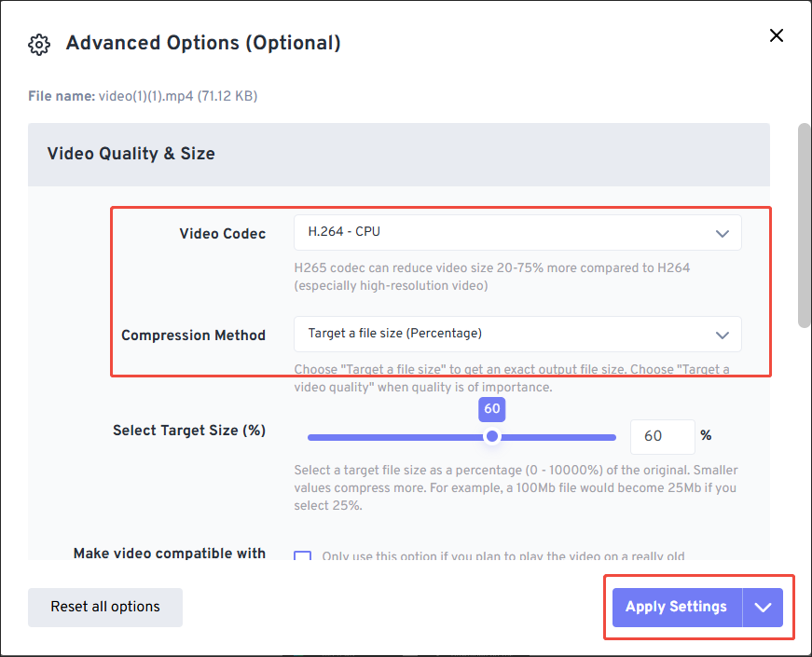The height and width of the screenshot is (657, 812).
Task: Close the Advanced Options dialog
Action: (x=776, y=35)
